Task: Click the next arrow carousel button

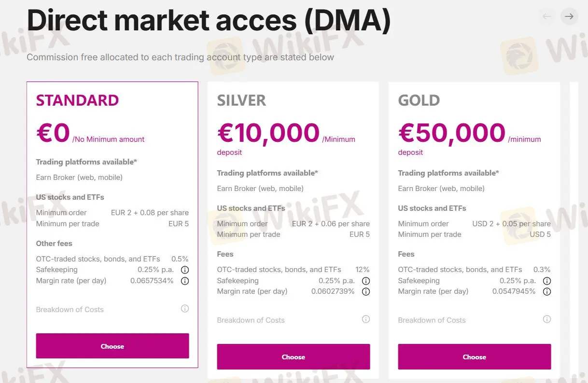Action: 569,16
